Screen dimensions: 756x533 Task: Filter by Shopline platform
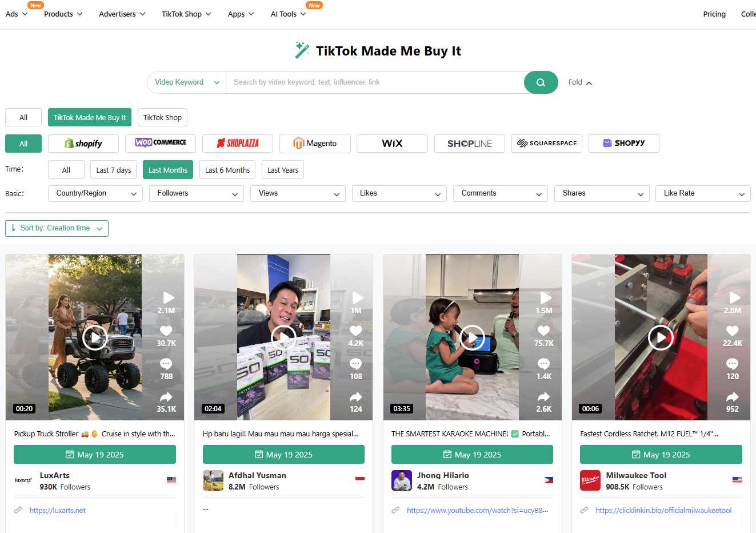coord(470,144)
